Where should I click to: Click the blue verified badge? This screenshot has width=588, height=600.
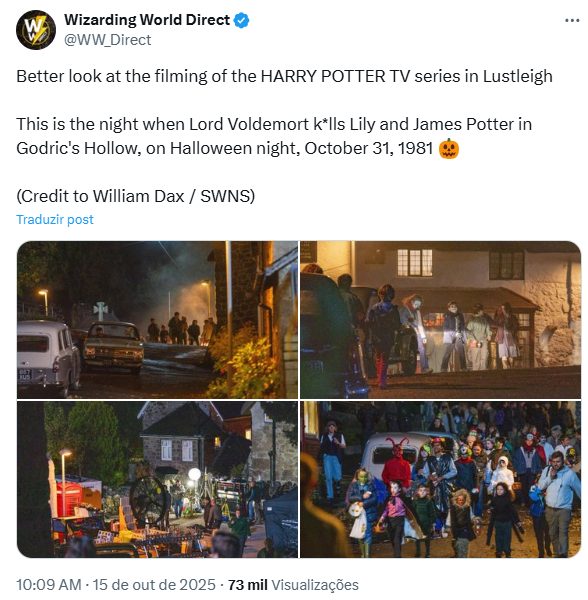point(241,20)
